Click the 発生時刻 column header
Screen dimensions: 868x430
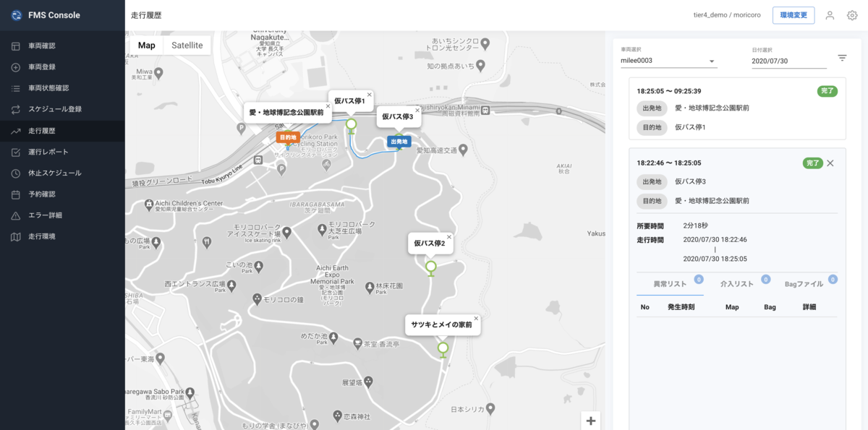pyautogui.click(x=681, y=307)
